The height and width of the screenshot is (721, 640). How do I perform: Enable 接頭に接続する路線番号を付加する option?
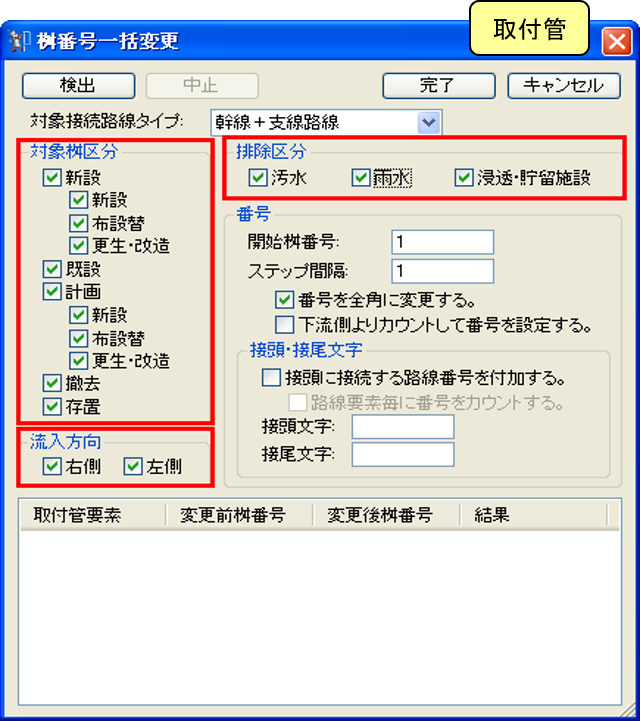coord(271,378)
